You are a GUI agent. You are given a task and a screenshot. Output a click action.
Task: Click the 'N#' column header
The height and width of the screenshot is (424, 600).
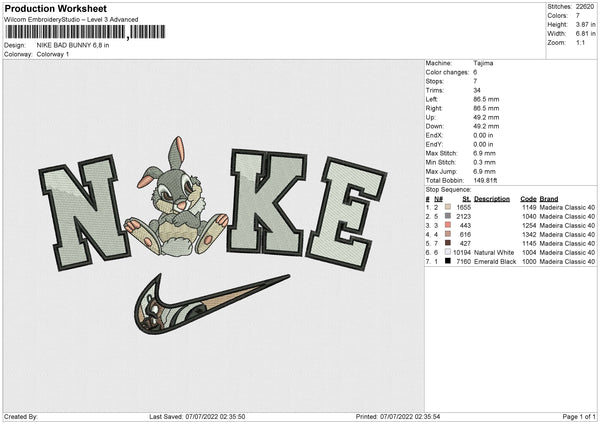coord(438,199)
